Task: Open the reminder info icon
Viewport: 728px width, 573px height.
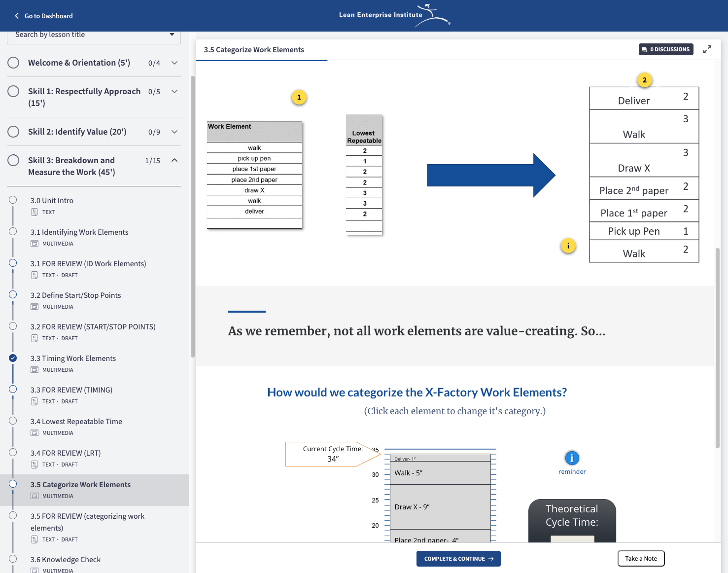Action: 572,458
